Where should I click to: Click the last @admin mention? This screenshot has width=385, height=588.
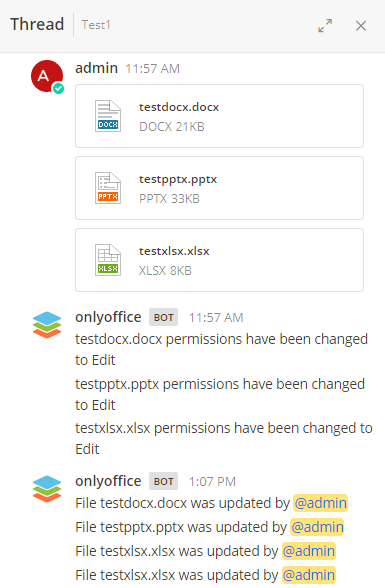coord(309,575)
